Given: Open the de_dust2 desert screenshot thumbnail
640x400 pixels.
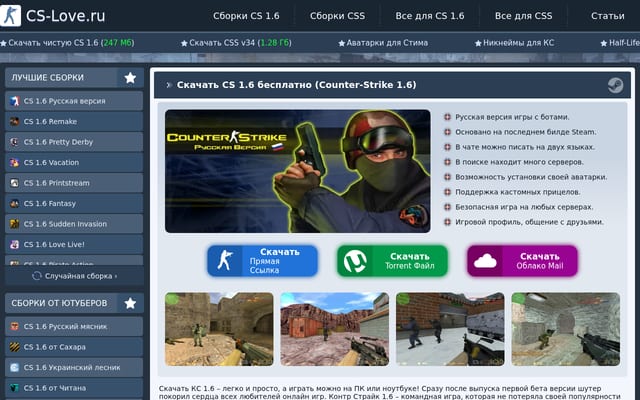Looking at the screenshot, I should (x=219, y=329).
